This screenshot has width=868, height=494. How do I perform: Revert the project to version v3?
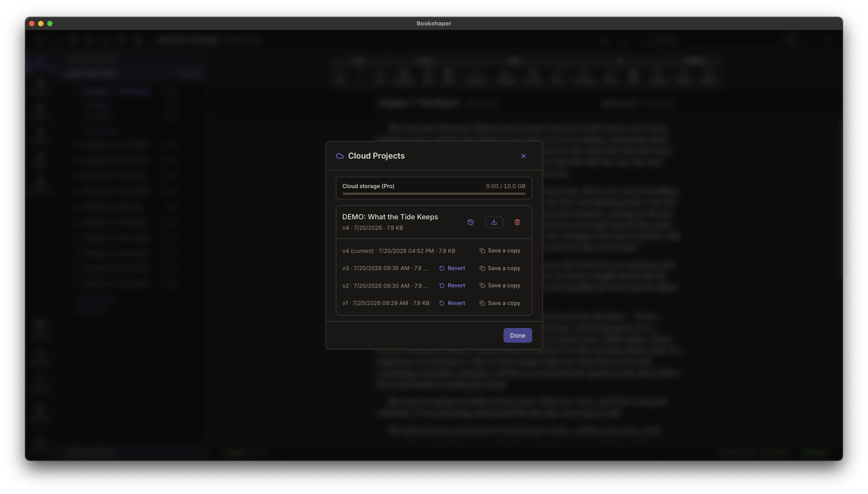452,268
